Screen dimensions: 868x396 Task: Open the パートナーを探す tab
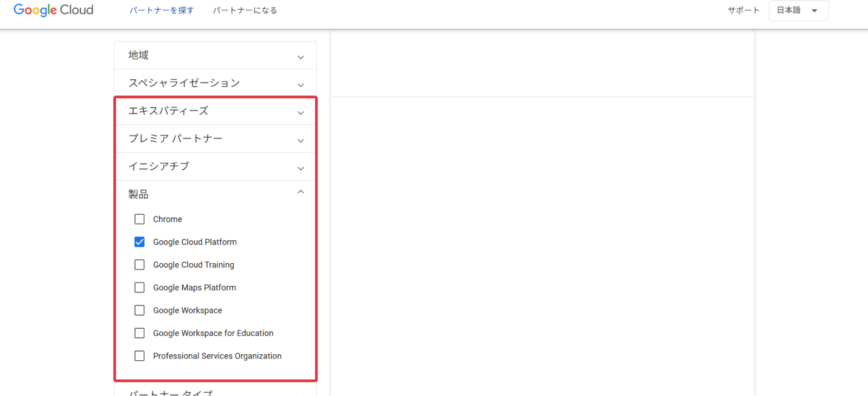(161, 10)
